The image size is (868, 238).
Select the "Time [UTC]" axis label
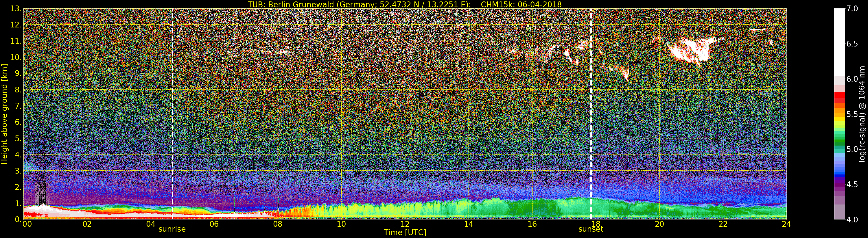click(x=405, y=232)
